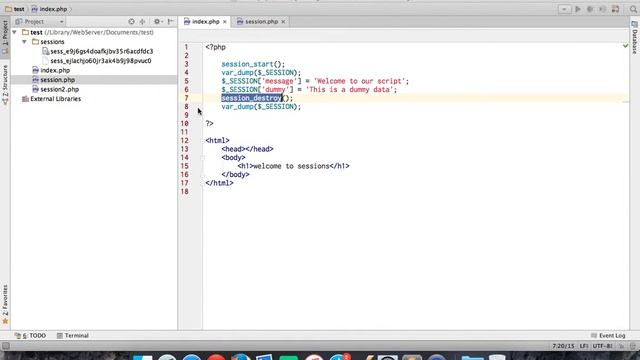Close the session.php tab
Image resolution: width=640 pixels, height=360 pixels.
tap(283, 22)
